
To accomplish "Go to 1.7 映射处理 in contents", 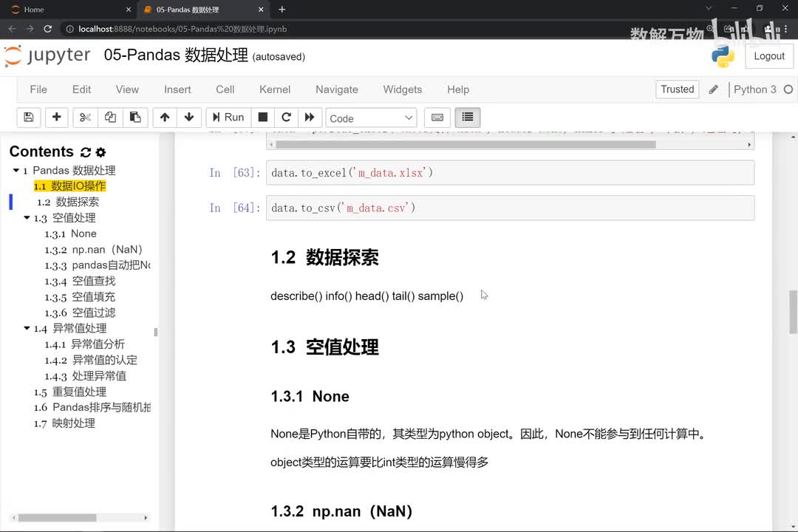I will 64,423.
